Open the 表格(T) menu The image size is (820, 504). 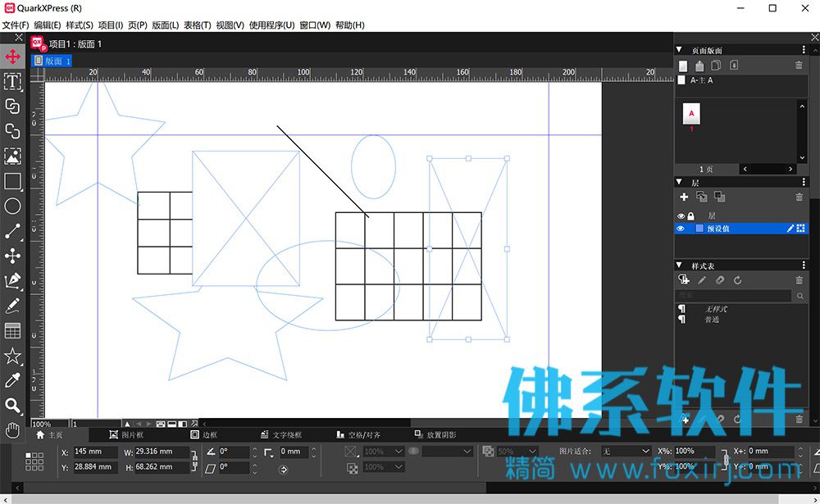pos(197,25)
